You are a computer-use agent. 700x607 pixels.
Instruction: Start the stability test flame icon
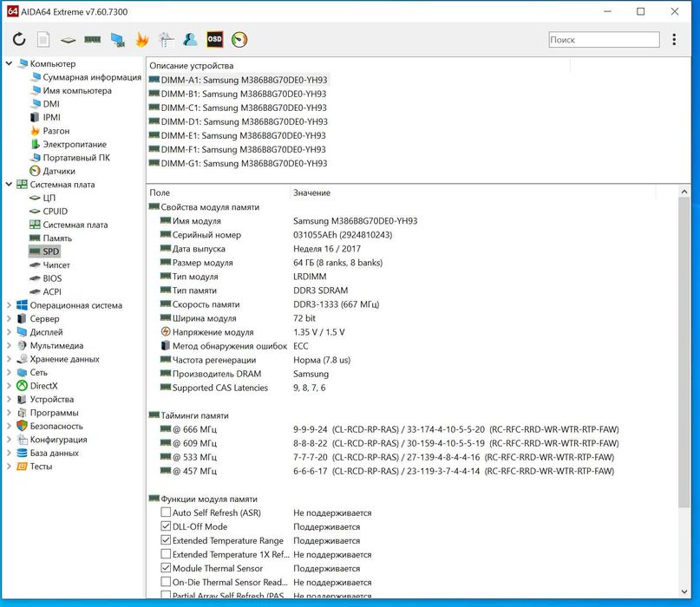(x=142, y=39)
